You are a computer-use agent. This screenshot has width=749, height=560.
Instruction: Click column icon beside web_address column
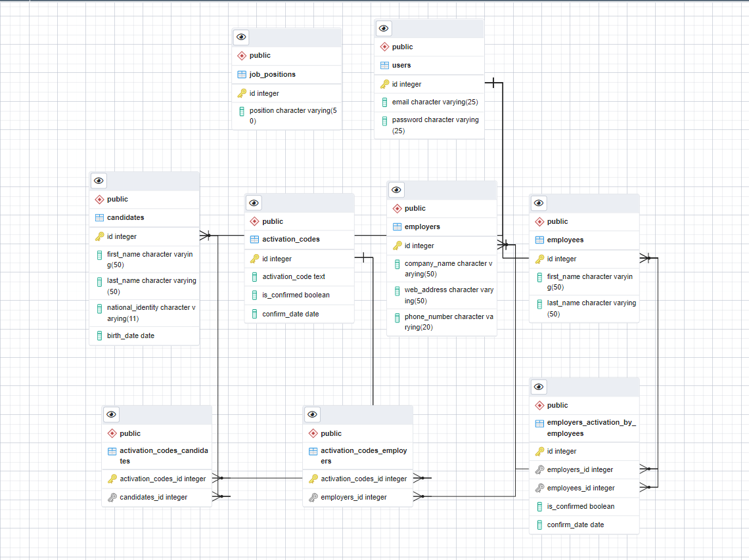[397, 291]
